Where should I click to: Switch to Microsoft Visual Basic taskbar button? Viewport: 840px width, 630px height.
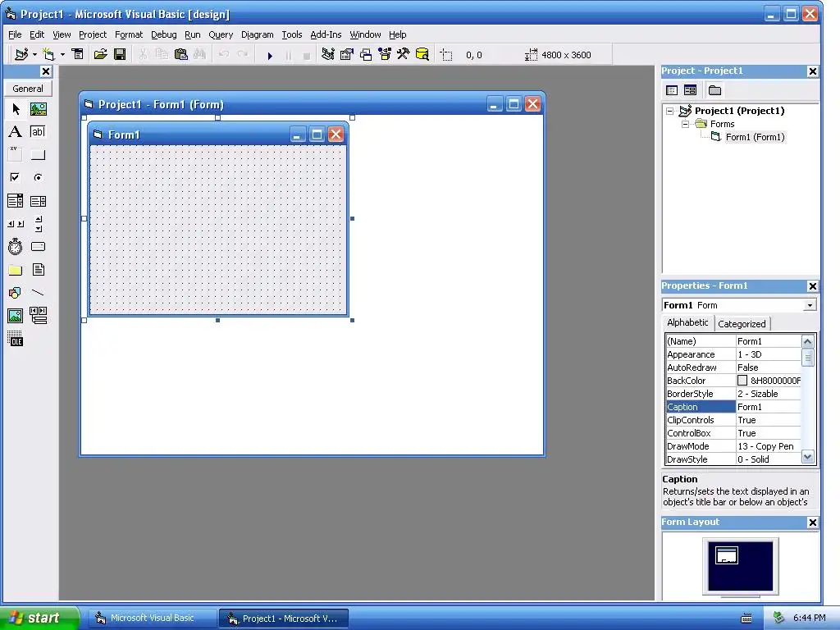(x=152, y=619)
